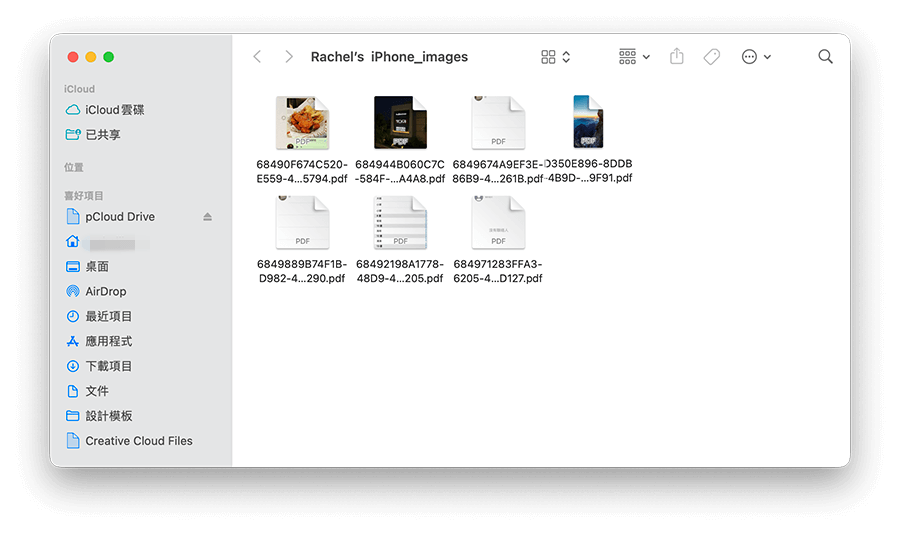Click the green full-screen window button
Viewport: 900px width, 533px height.
pos(109,57)
